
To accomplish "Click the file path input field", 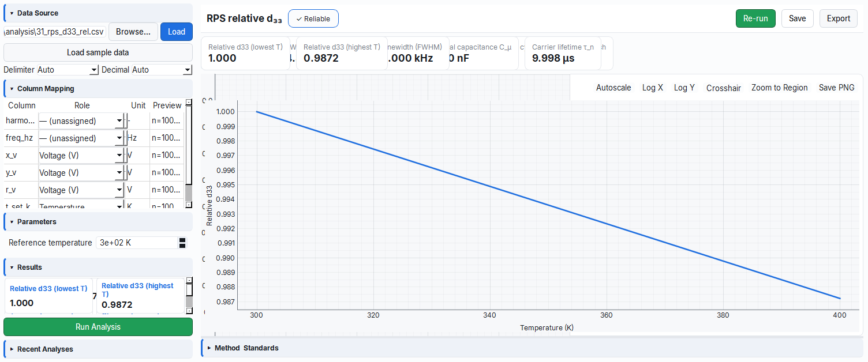I will (55, 32).
